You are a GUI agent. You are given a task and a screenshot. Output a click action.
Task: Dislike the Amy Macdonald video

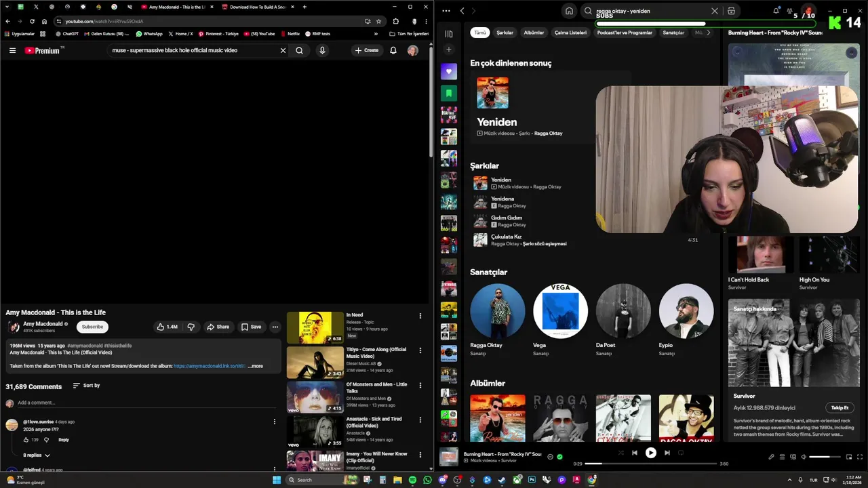coord(191,327)
